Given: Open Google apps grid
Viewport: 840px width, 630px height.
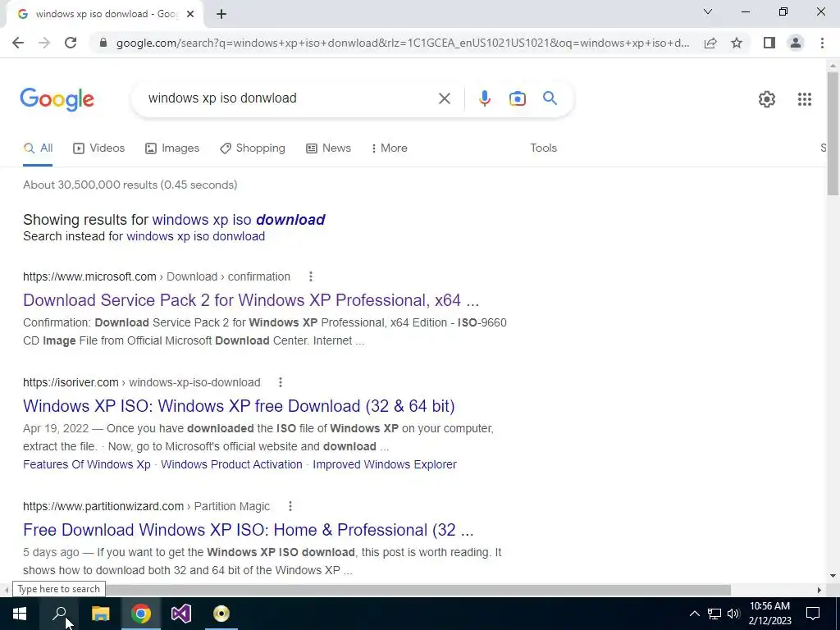Looking at the screenshot, I should click(804, 99).
